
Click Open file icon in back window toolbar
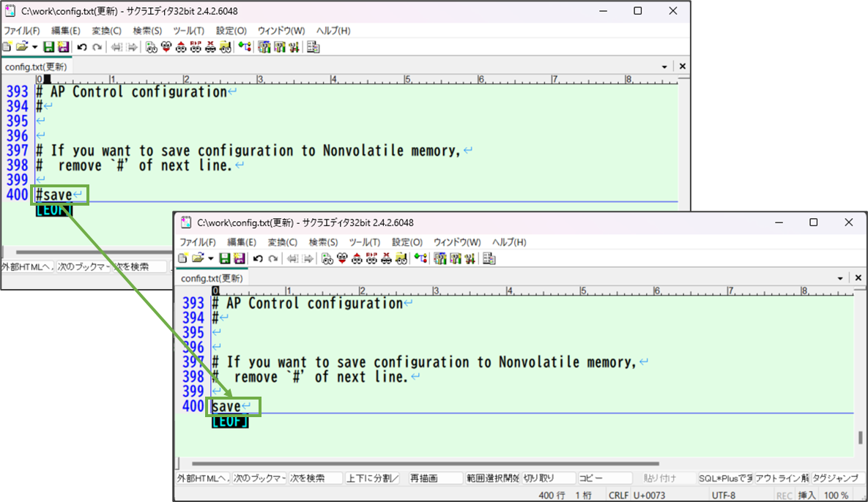pyautogui.click(x=21, y=47)
